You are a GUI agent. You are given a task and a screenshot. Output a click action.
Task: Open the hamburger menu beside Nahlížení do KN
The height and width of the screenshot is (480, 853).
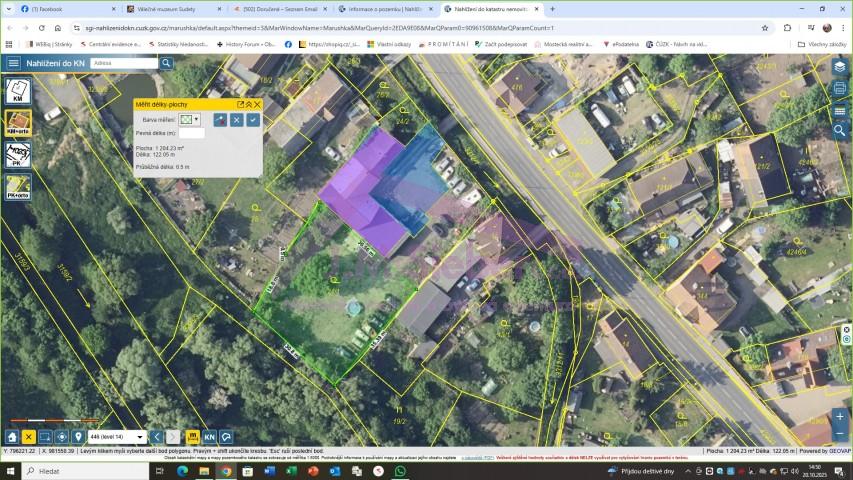tap(13, 63)
